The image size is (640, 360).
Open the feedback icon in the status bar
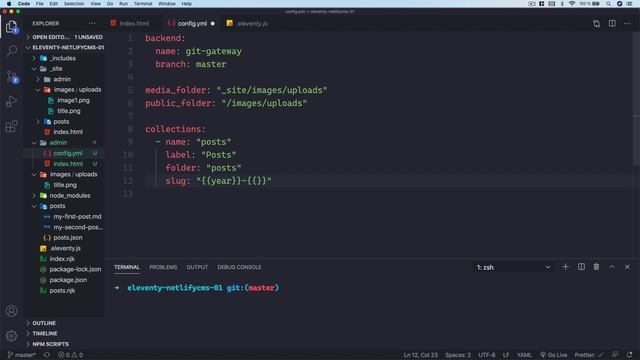(615, 355)
